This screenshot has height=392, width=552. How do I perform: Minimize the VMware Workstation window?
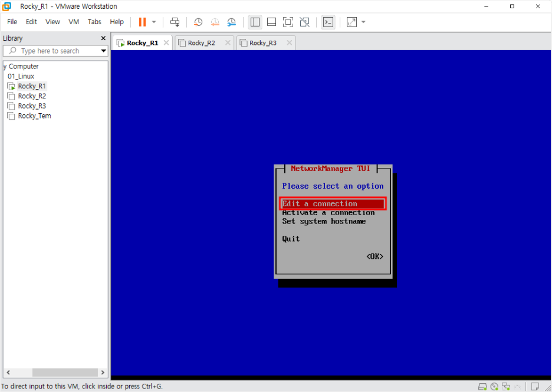(x=487, y=6)
